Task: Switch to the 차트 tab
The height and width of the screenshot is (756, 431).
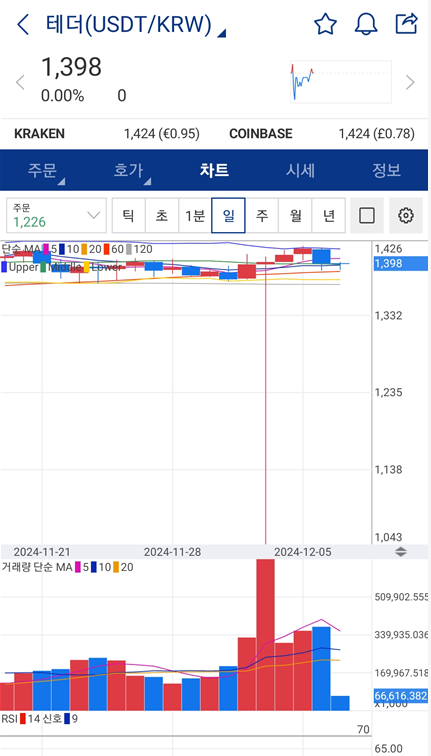Action: (x=214, y=170)
